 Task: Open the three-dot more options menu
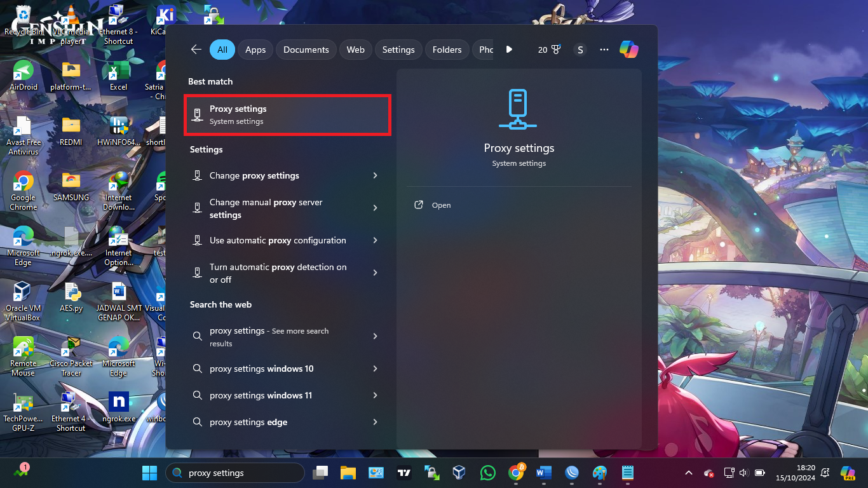(x=604, y=50)
